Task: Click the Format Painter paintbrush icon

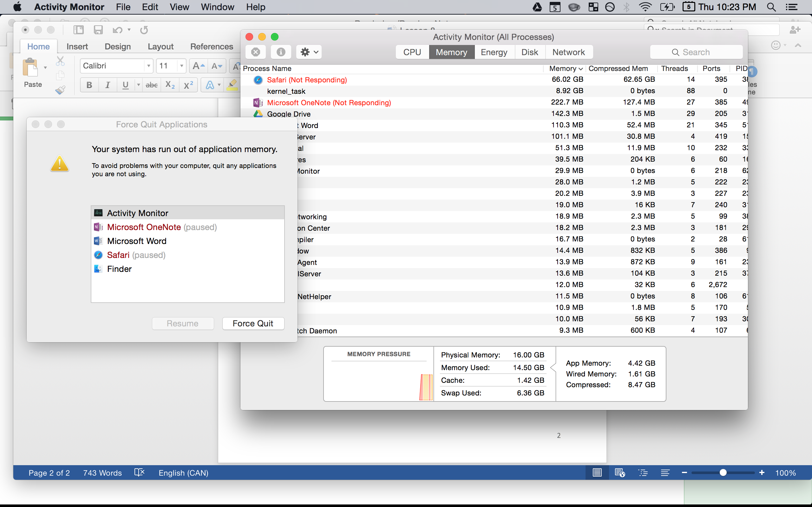Action: [x=60, y=90]
